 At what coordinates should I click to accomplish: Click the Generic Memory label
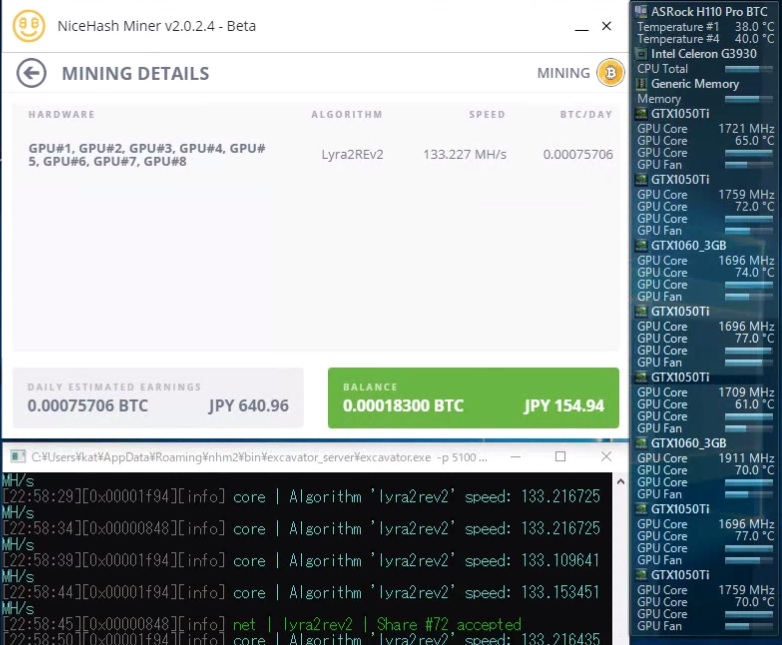(x=695, y=84)
